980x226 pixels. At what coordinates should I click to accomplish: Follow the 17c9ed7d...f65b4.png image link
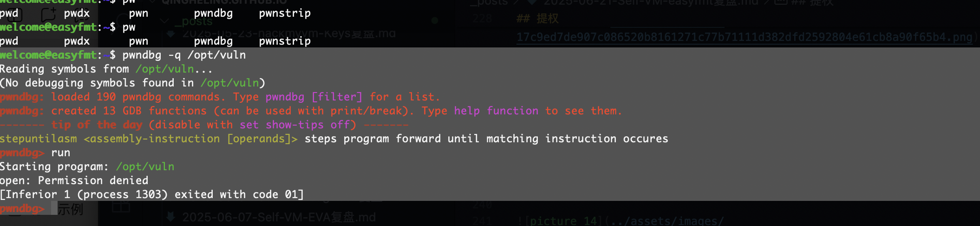click(745, 37)
